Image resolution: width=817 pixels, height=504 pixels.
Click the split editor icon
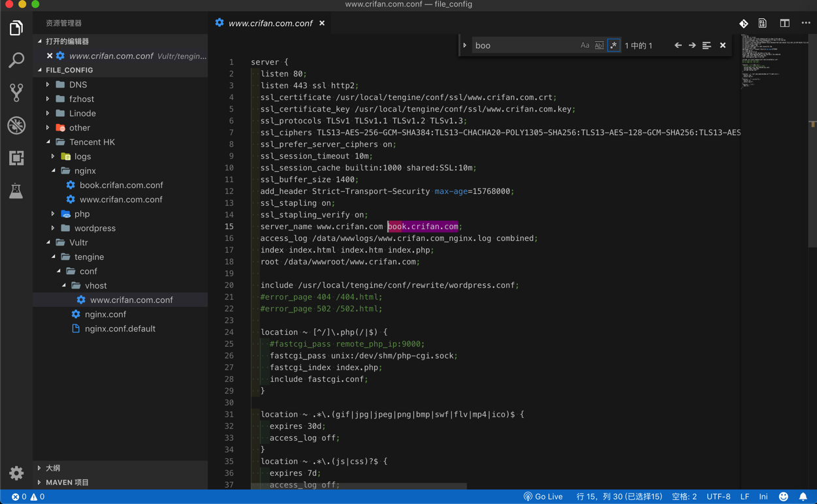(784, 23)
